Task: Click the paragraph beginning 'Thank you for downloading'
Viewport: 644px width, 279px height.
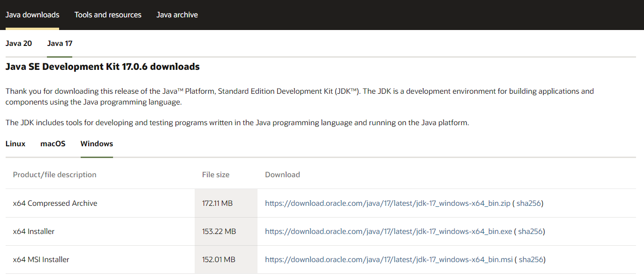Action: pos(300,97)
